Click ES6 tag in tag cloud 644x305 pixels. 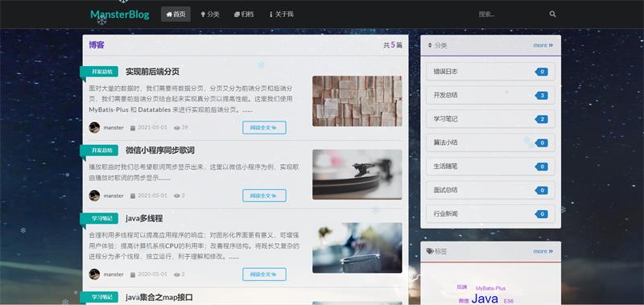tap(509, 301)
